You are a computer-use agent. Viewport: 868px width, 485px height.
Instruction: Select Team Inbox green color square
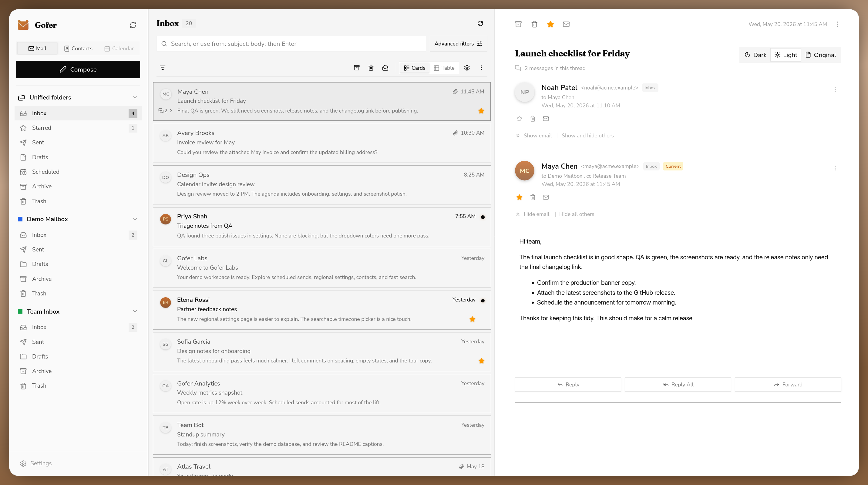pos(20,312)
